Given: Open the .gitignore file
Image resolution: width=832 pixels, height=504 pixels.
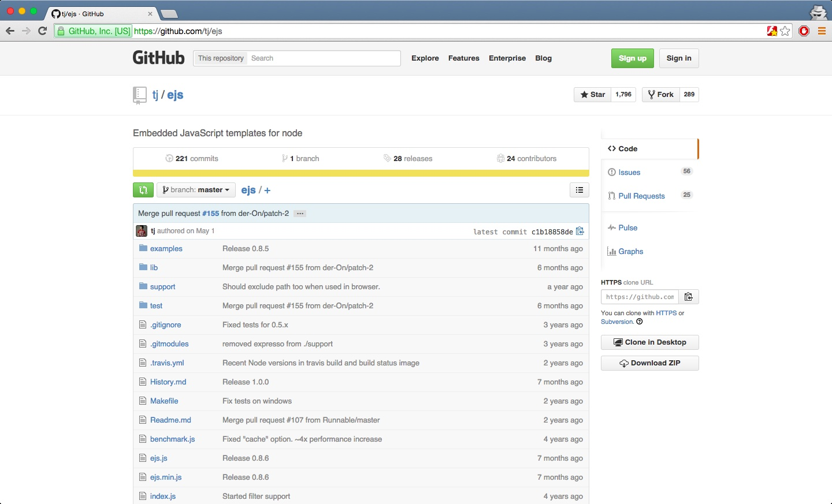Looking at the screenshot, I should click(x=165, y=325).
